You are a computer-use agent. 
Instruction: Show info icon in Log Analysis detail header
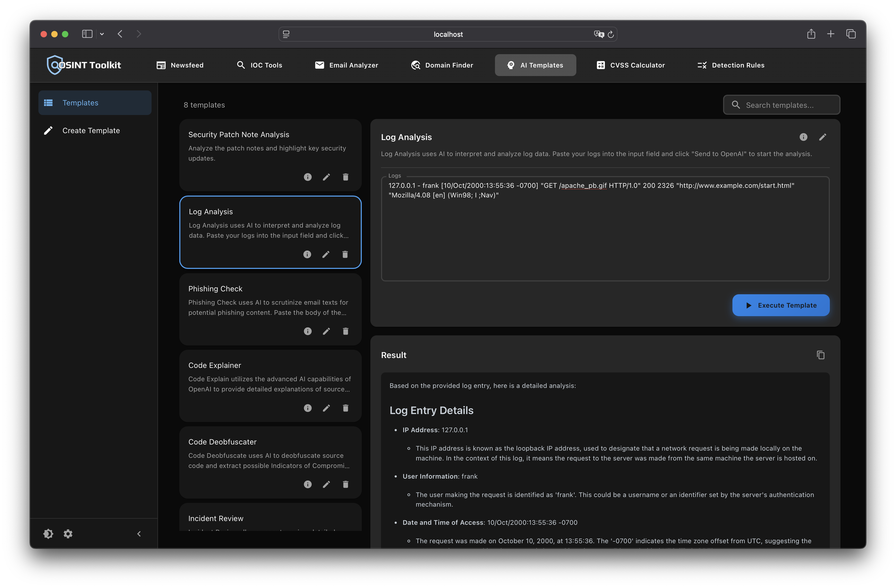pos(803,137)
